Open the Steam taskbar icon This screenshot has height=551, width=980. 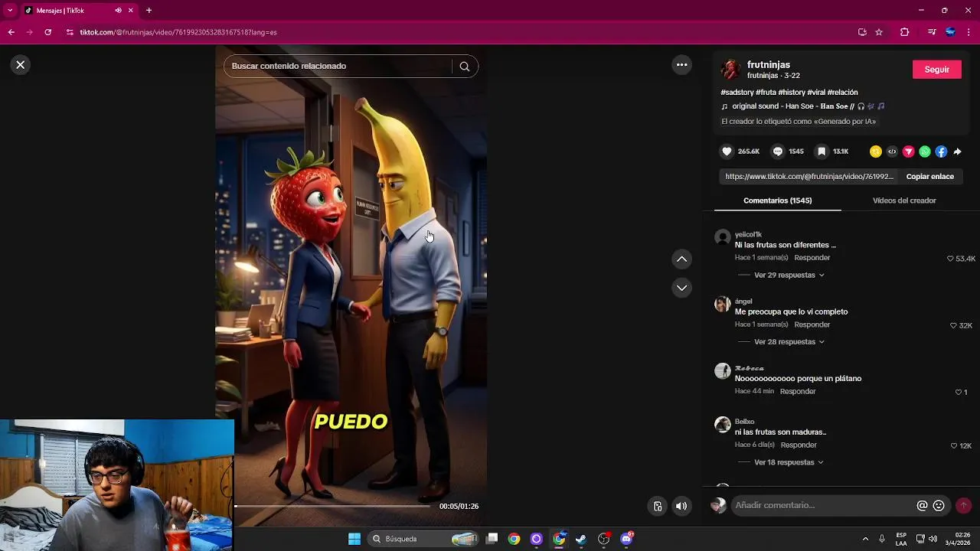point(581,539)
